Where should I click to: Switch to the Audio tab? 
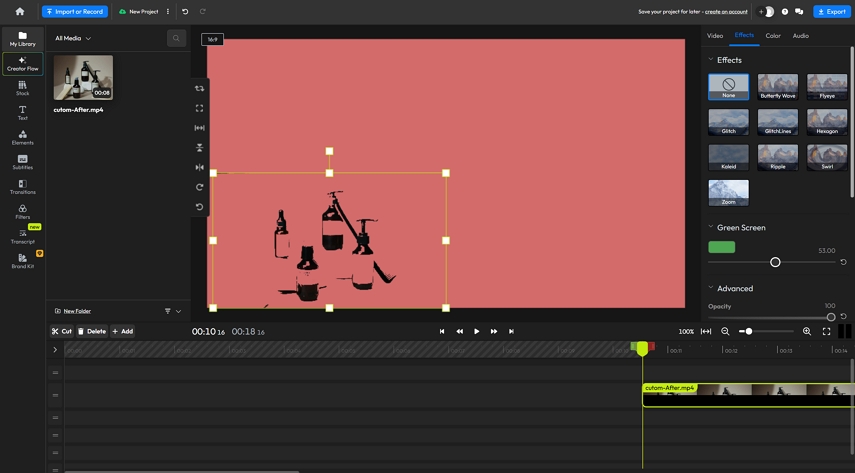pos(800,35)
